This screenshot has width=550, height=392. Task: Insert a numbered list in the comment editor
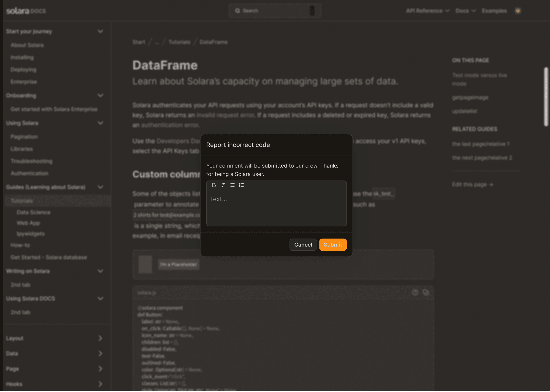coord(241,185)
